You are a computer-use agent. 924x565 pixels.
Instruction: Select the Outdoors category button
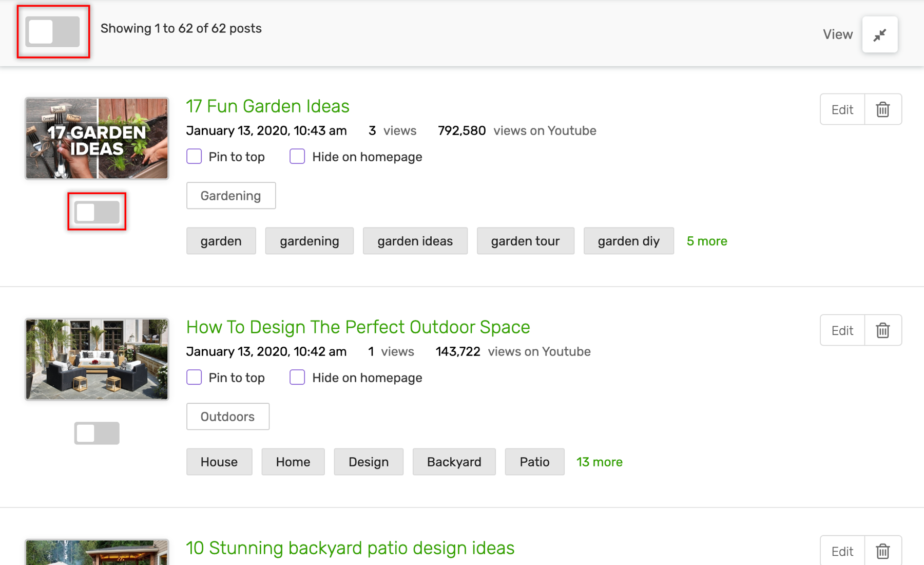tap(228, 417)
